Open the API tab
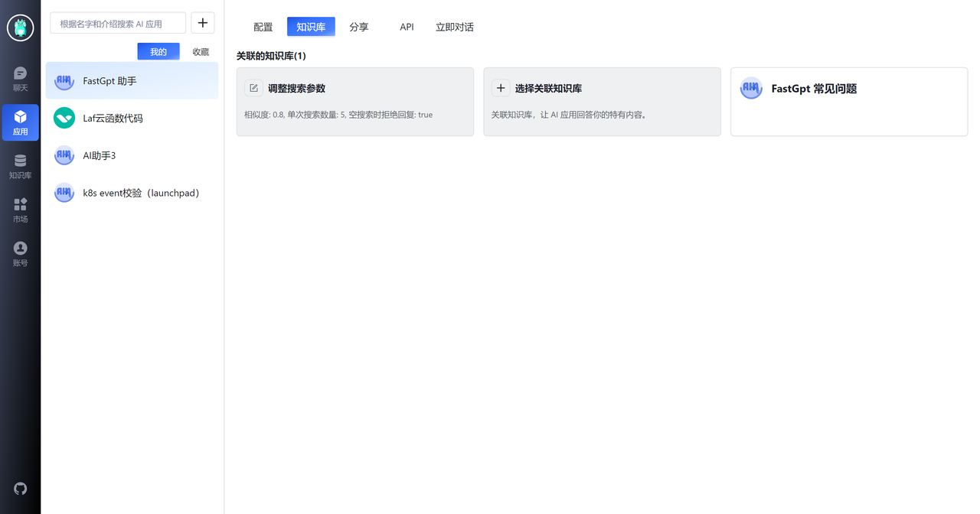This screenshot has height=514, width=980. 407,27
